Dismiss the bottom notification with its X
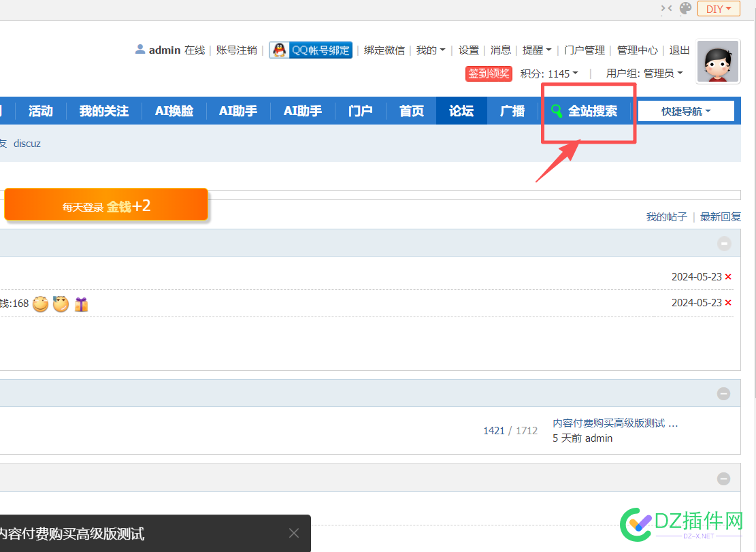The image size is (756, 552). (293, 533)
